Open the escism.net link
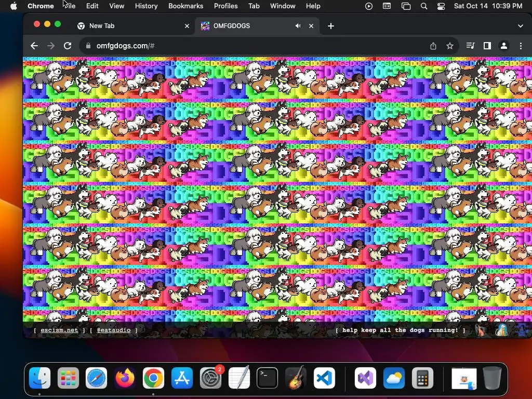The height and width of the screenshot is (399, 532). click(x=59, y=330)
